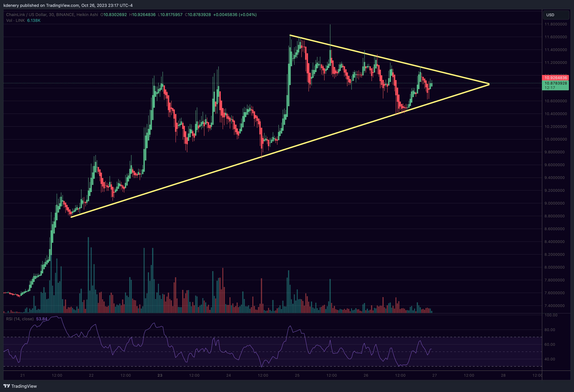Viewport: 574px width, 392px height.
Task: Click the +0.0045836 (+0.04%) change value
Action: click(235, 15)
